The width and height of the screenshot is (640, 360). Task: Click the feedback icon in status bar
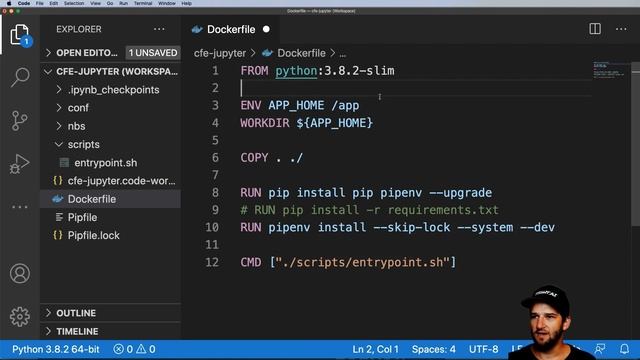tap(600, 349)
